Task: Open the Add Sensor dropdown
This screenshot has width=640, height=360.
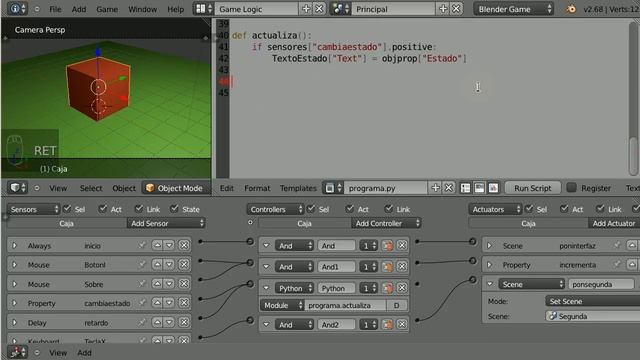Action: (166, 223)
